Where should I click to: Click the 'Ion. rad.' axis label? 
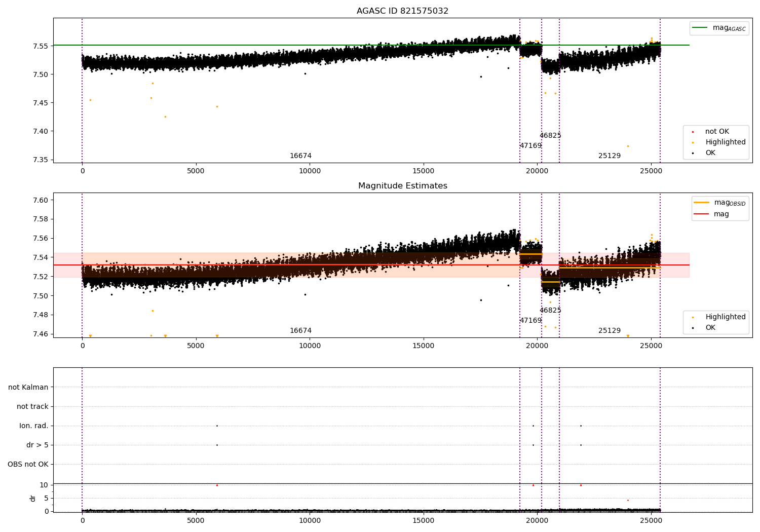pyautogui.click(x=34, y=426)
